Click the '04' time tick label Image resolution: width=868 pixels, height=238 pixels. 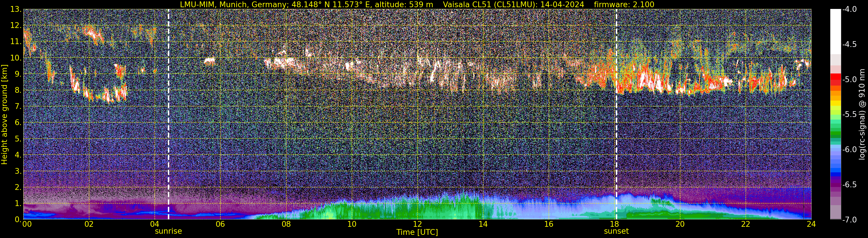pyautogui.click(x=154, y=224)
